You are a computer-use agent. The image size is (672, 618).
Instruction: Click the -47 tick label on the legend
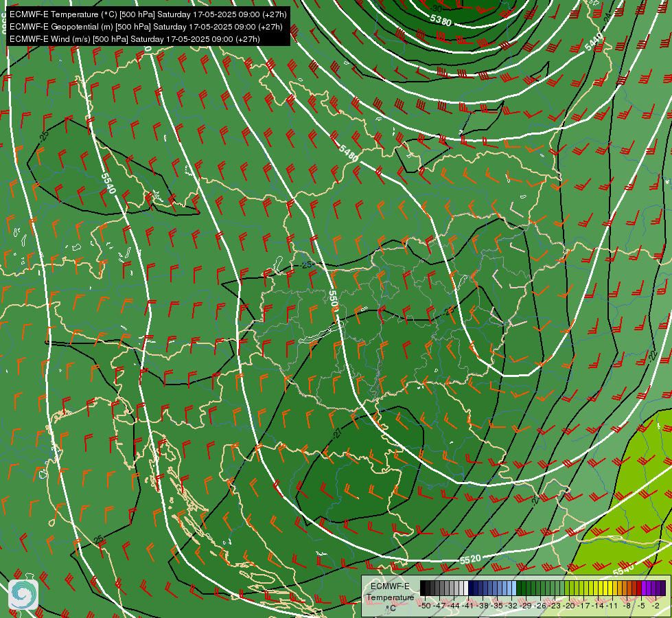coord(439,606)
